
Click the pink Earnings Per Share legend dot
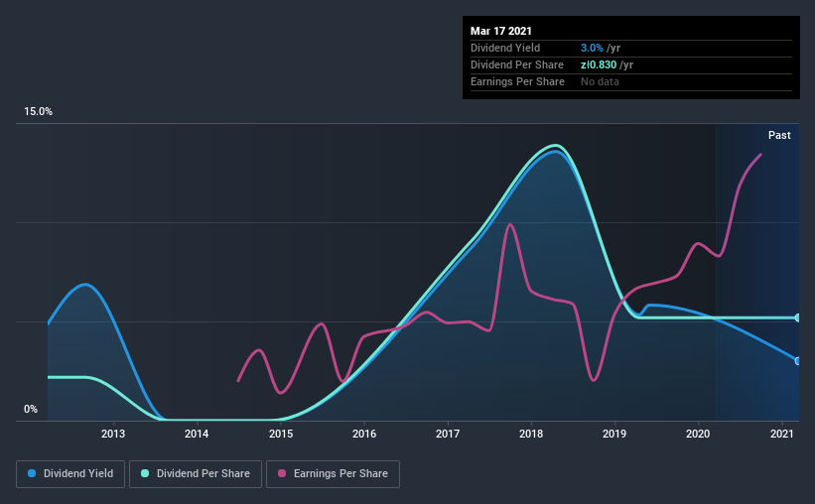282,473
